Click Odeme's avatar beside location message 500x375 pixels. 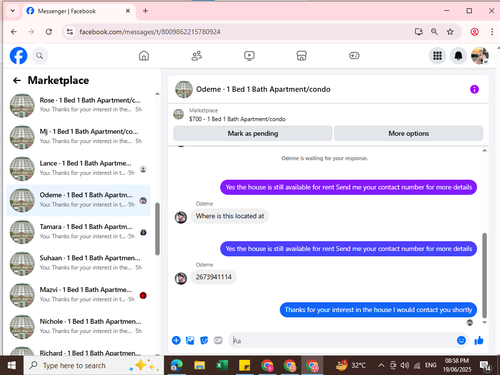click(181, 217)
